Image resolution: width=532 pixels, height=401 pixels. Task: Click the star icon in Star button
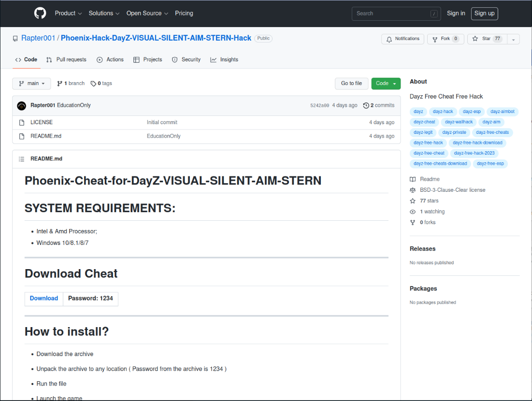(475, 39)
